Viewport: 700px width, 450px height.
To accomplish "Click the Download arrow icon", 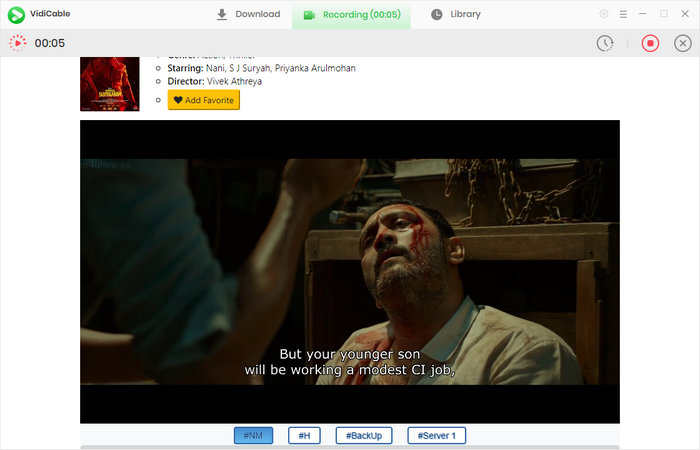I will point(222,15).
